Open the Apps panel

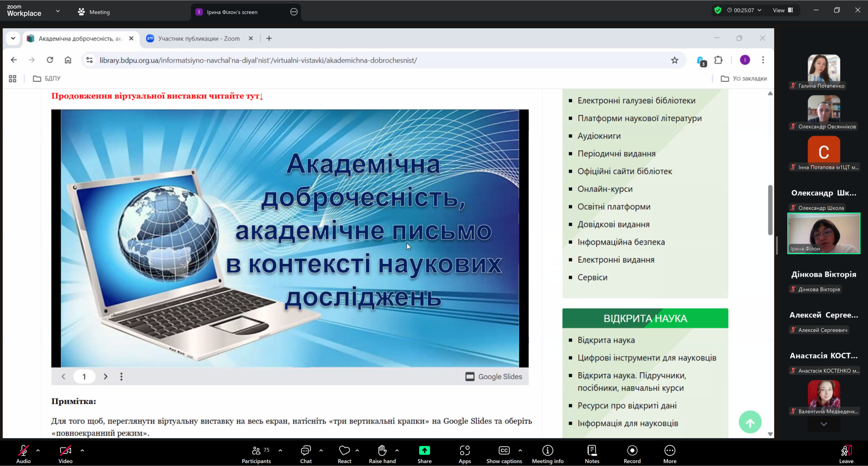pos(465,453)
